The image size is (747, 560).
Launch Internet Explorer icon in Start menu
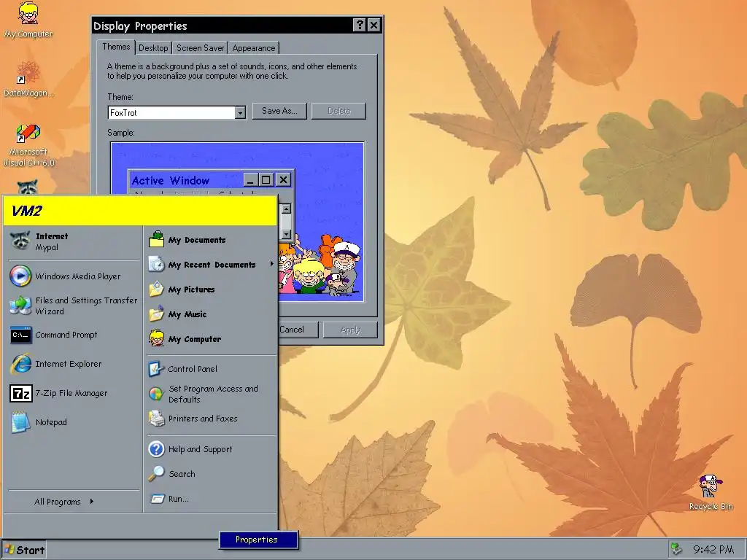[x=21, y=364]
